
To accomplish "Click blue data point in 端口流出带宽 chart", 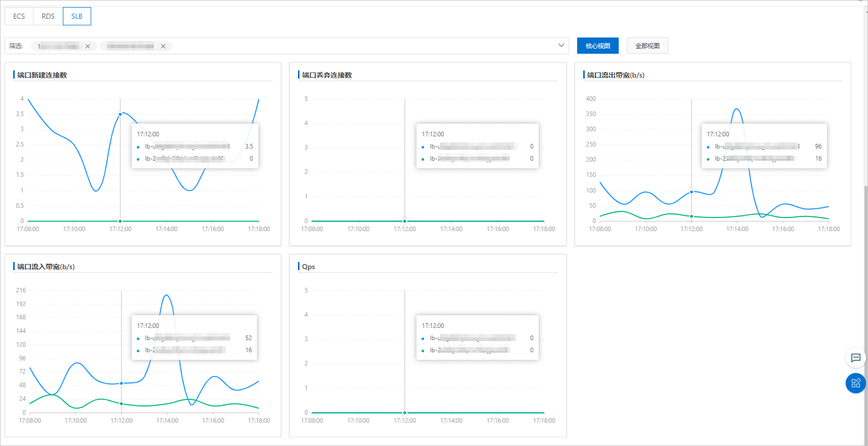I will point(691,192).
